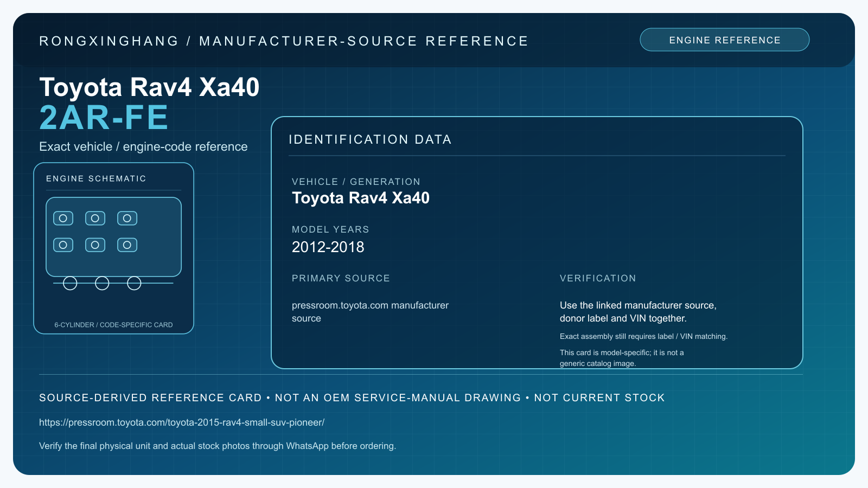
Task: Click 'Use the linked manufacturer source' verification text
Action: 638,312
